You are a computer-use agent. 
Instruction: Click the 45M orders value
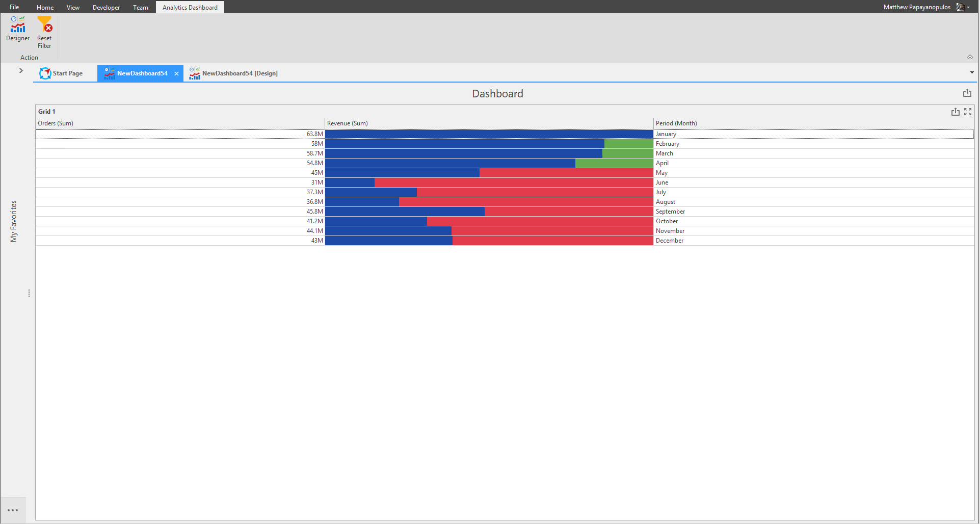tap(317, 173)
